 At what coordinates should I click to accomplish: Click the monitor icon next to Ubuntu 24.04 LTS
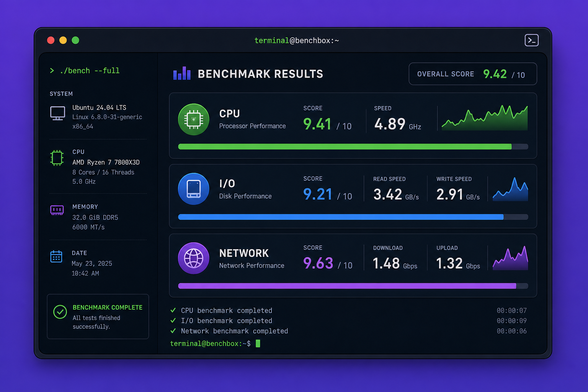click(58, 113)
